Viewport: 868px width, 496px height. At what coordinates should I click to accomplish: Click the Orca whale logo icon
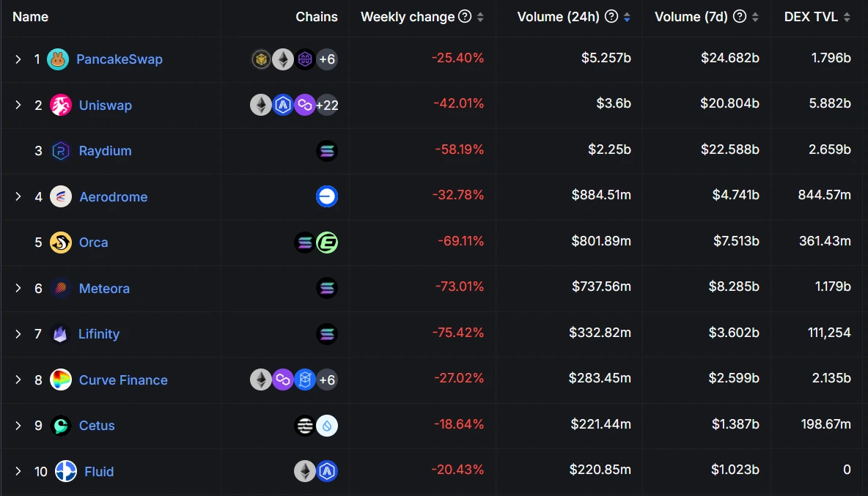tap(61, 243)
